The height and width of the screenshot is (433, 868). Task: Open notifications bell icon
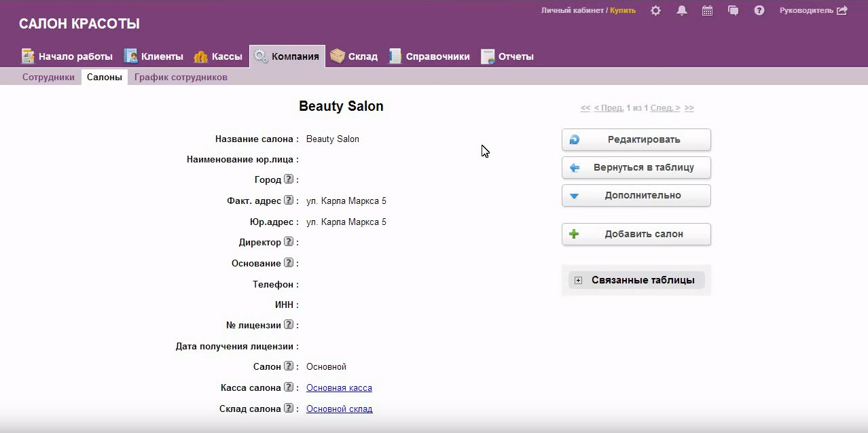pyautogui.click(x=682, y=11)
